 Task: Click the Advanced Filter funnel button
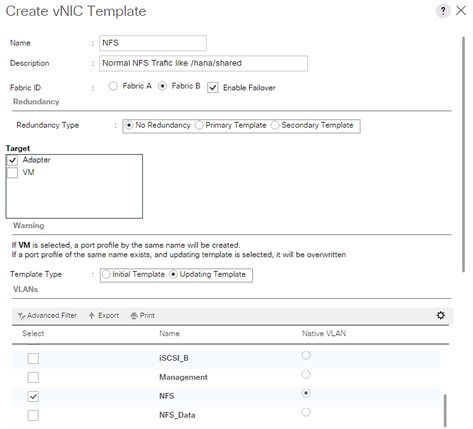[47, 316]
